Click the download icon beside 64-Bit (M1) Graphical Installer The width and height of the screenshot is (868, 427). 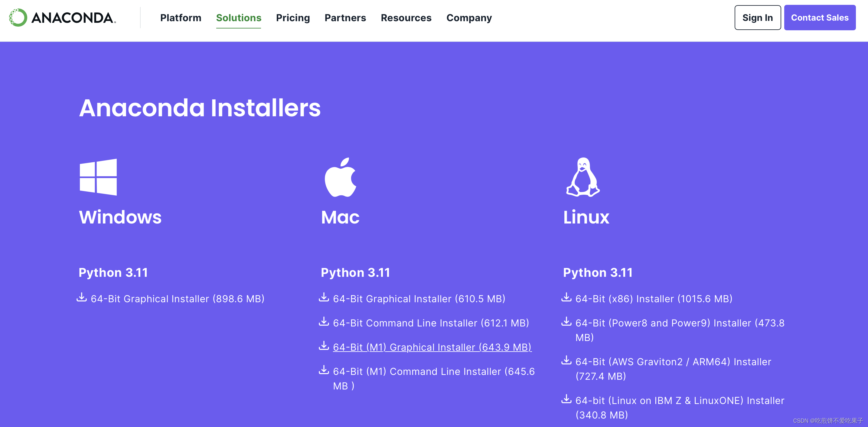pos(324,346)
